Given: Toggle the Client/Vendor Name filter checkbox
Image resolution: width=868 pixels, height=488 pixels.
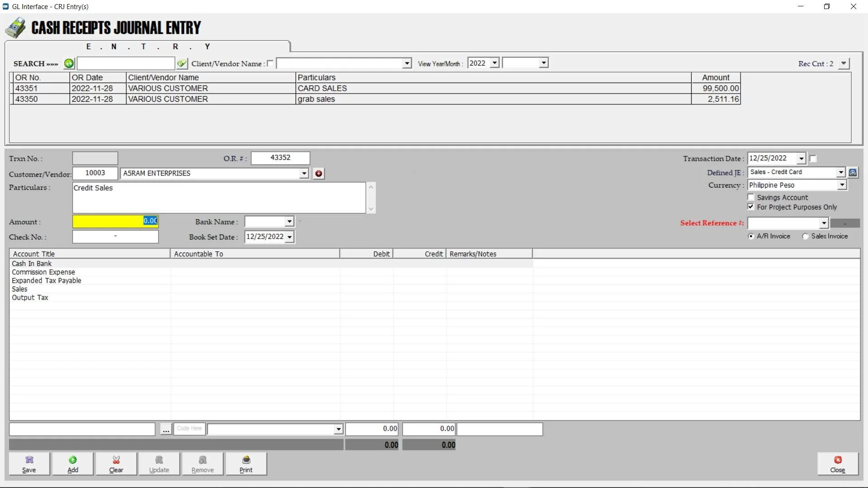Looking at the screenshot, I should coord(270,64).
